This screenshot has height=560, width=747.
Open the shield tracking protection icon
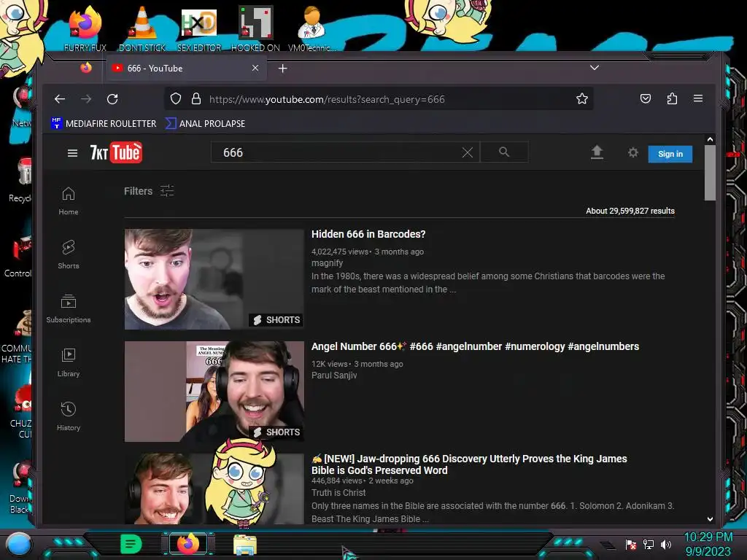tap(176, 99)
